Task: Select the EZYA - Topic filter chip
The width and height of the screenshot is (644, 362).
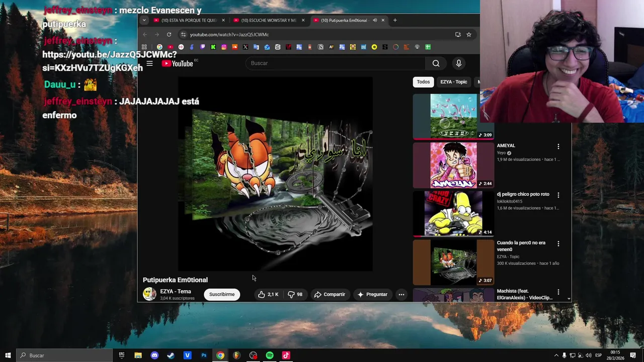Action: (x=454, y=82)
